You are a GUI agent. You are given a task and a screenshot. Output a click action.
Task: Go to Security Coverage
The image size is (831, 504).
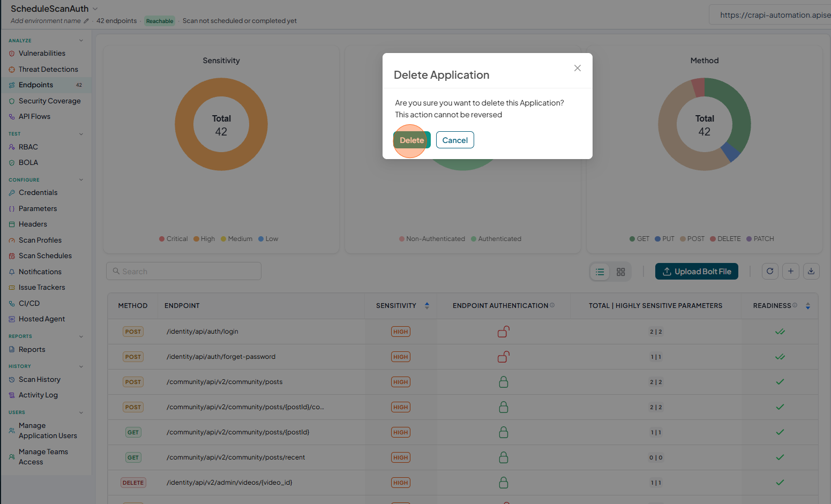pyautogui.click(x=49, y=101)
